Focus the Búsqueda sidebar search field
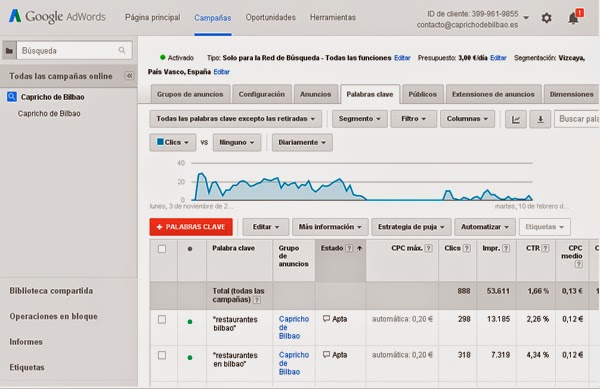Image resolution: width=600 pixels, height=389 pixels. click(x=74, y=50)
